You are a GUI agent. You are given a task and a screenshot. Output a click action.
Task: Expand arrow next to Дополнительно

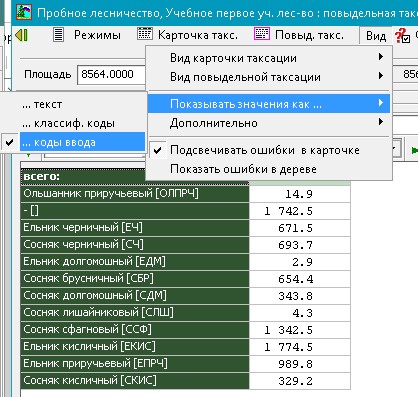381,122
